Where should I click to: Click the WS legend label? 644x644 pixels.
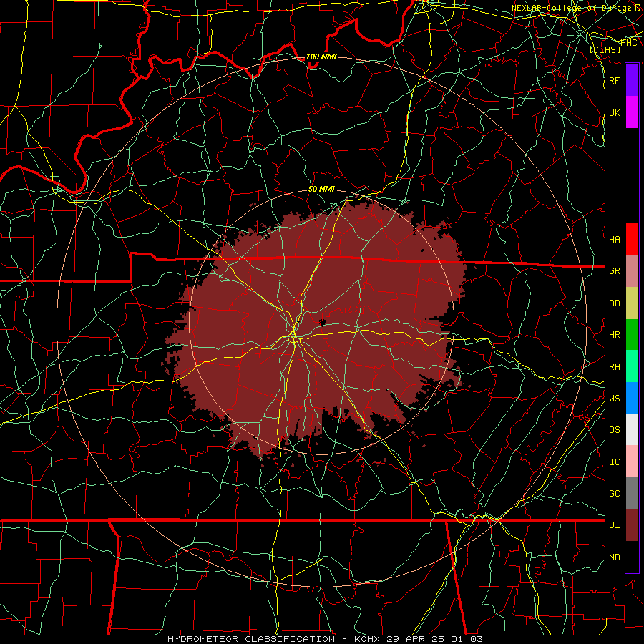614,398
